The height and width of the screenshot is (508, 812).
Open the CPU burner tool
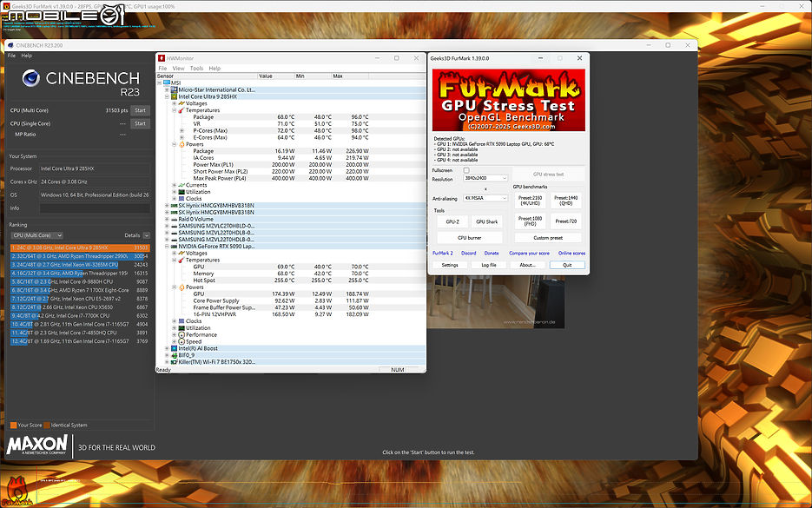(470, 238)
